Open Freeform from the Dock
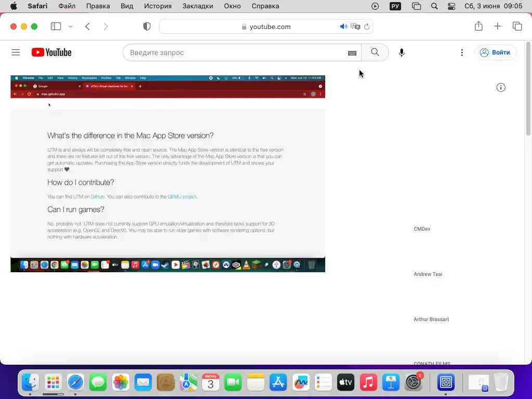The height and width of the screenshot is (399, 532). click(x=301, y=383)
